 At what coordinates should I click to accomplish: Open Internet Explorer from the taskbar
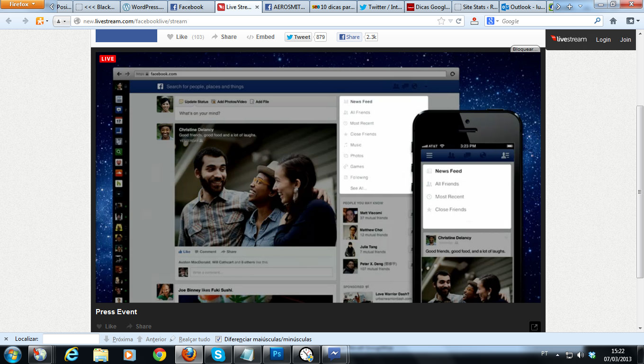pos(72,354)
